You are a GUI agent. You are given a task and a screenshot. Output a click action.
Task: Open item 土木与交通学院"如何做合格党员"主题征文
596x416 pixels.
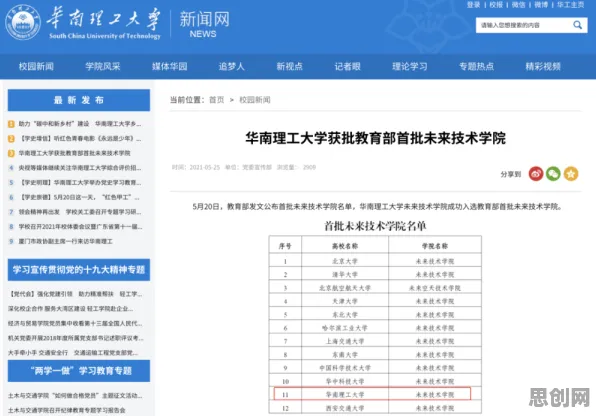[75, 396]
